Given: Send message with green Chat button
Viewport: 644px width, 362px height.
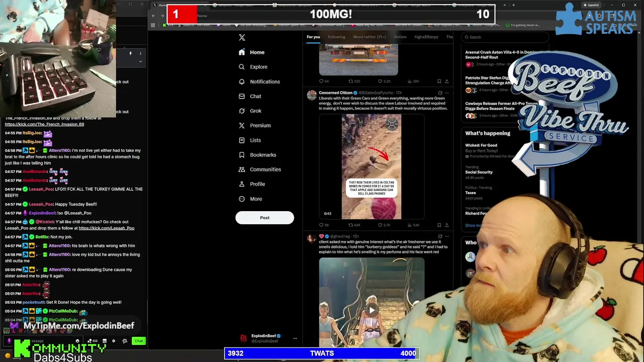Looking at the screenshot, I should pos(139,341).
